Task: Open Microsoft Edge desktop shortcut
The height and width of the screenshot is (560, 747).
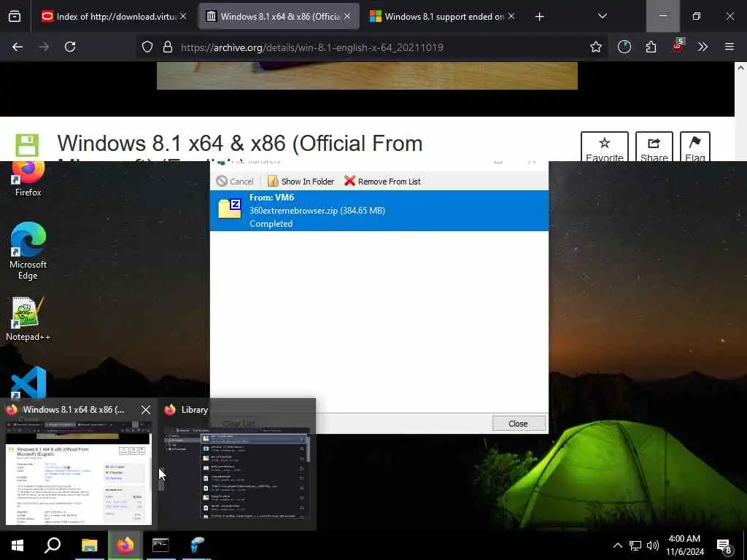Action: 28,251
